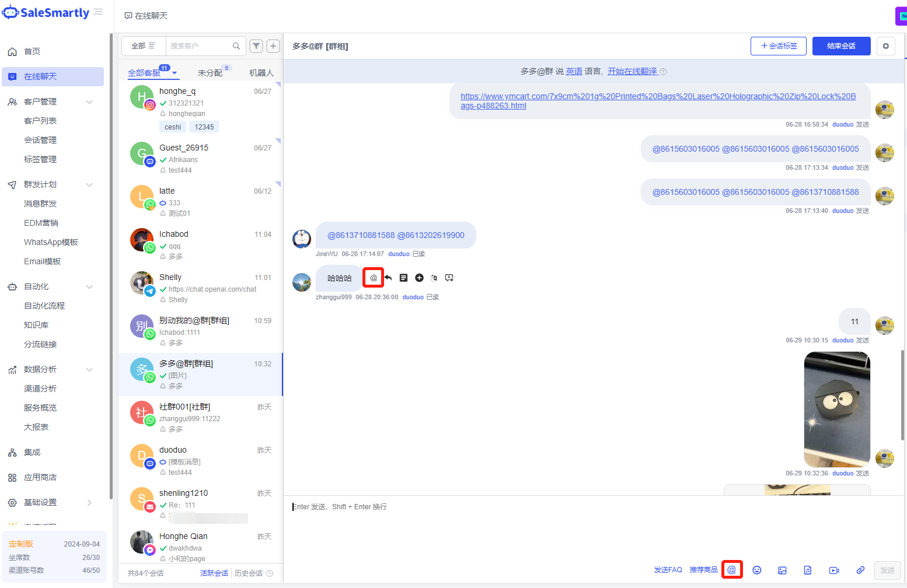Click the translation help question mark icon

[663, 72]
